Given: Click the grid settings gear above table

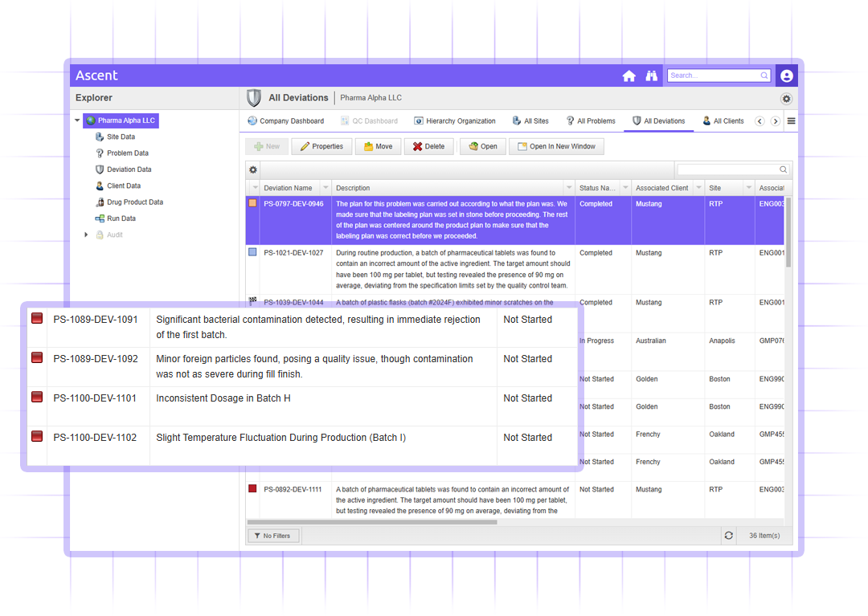Looking at the screenshot, I should pyautogui.click(x=253, y=169).
